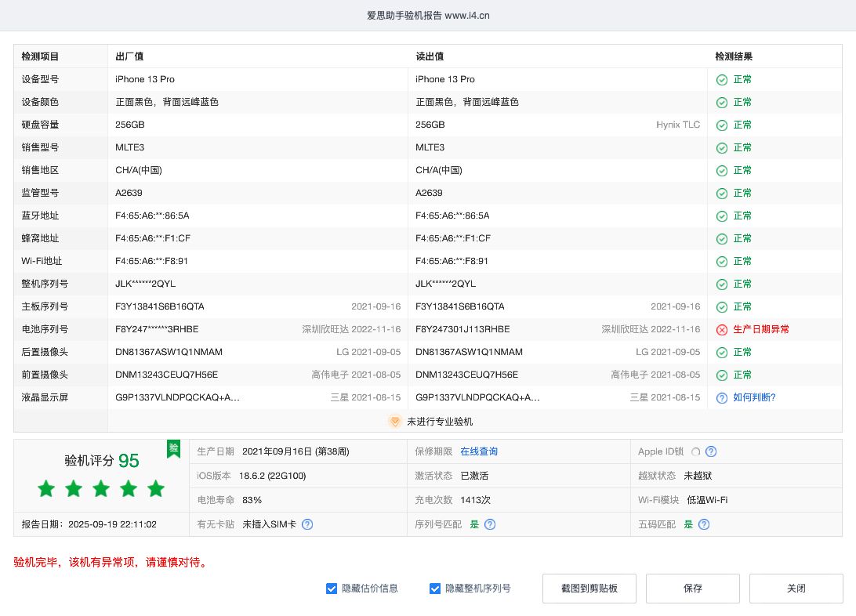Click the help icon beside 五码匹配
856x616 pixels.
click(703, 524)
